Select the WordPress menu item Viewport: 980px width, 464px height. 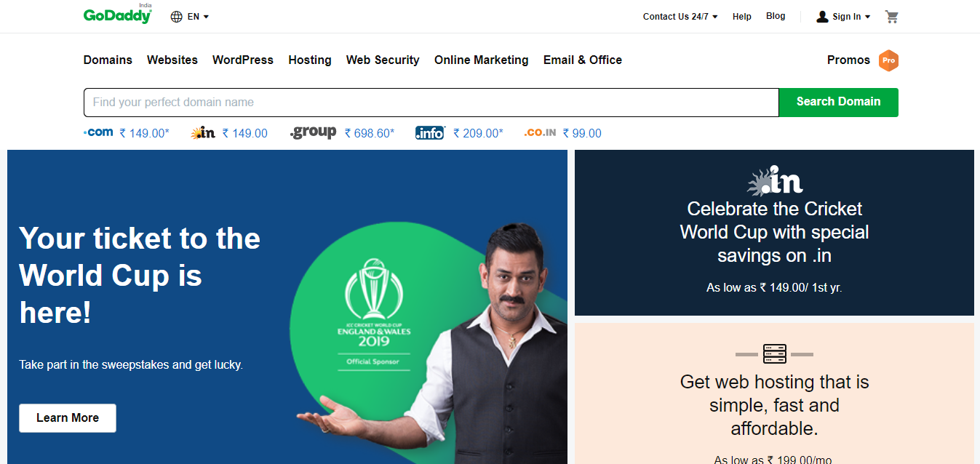coord(242,60)
